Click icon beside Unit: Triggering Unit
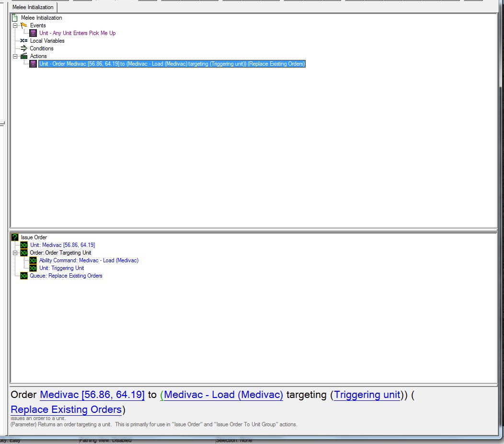This screenshot has height=444, width=504. pos(33,269)
